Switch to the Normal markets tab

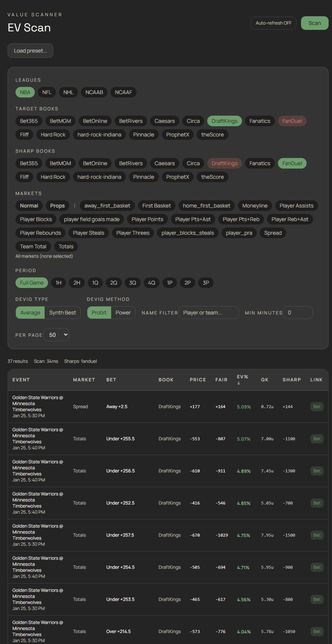(29, 206)
